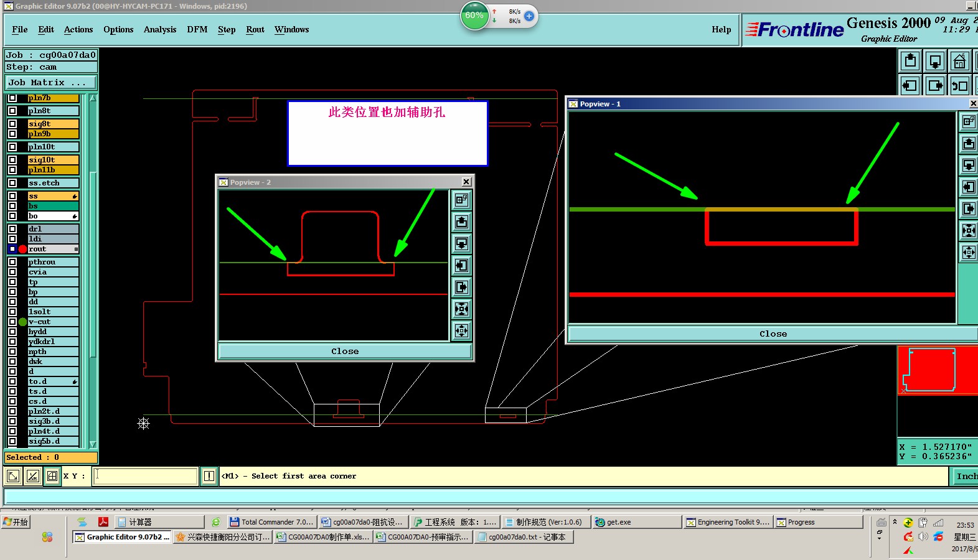Click the grid snap icon beside XY

pos(52,477)
